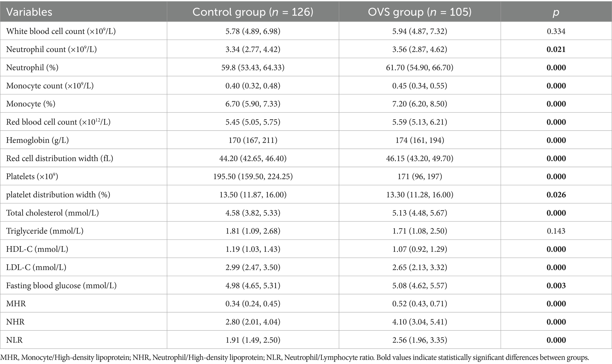This screenshot has height=364, width=612.
Task: Click the 0.334 p-value cell
Action: click(x=556, y=31)
